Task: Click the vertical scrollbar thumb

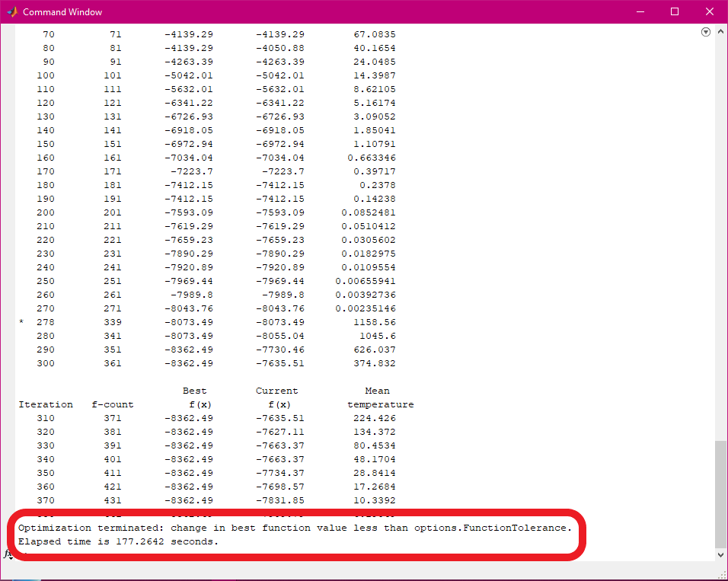Action: pos(721,493)
